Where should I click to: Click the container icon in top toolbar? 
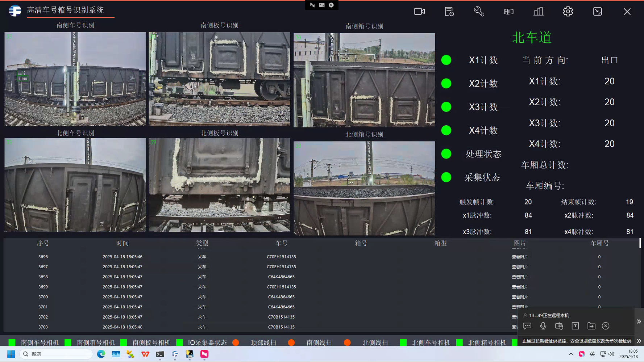click(508, 12)
